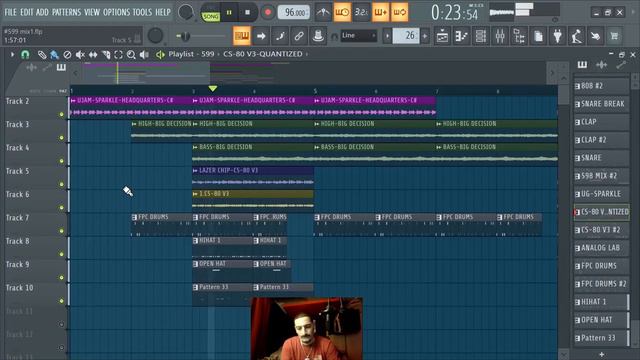Open playlist options menu arrow
This screenshot has height=360, width=640.
click(12, 54)
